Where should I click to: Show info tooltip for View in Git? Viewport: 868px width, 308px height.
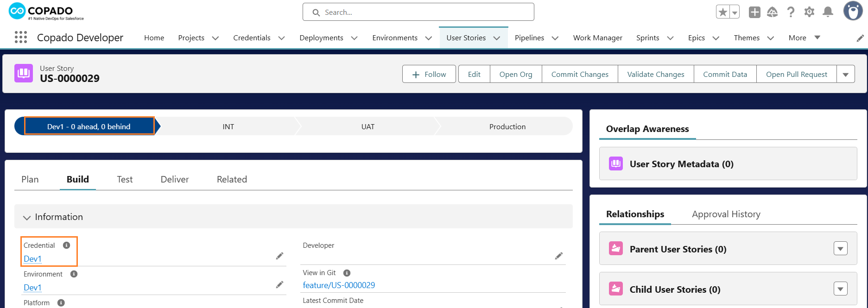click(347, 273)
